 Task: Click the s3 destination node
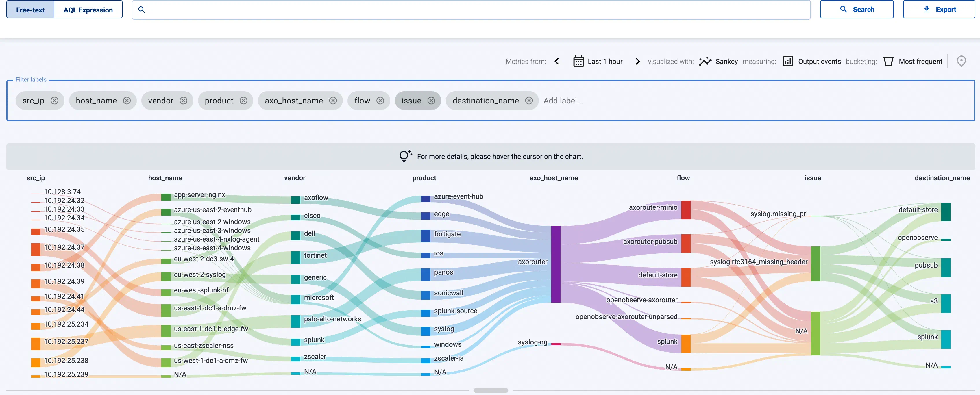(945, 303)
